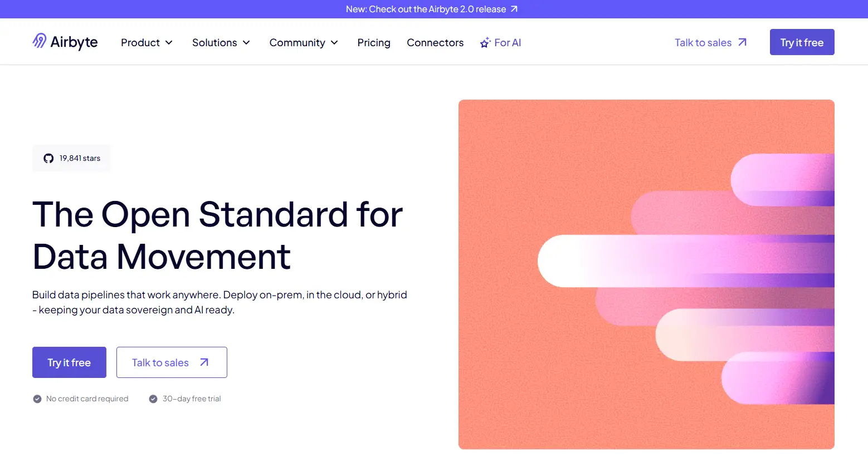
Task: Click the GitHub icon beside 19,841 stars
Action: click(x=48, y=159)
